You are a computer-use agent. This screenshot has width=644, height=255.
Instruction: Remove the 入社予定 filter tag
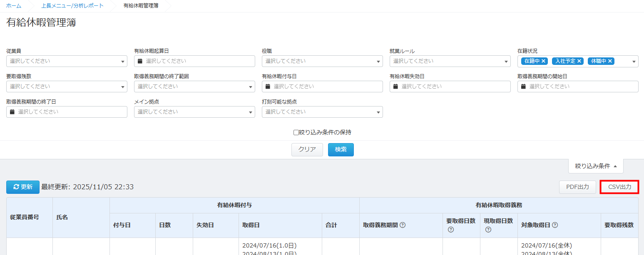click(x=579, y=61)
